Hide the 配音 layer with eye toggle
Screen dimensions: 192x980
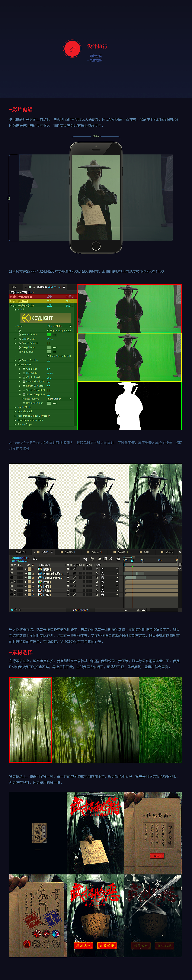coord(12,569)
